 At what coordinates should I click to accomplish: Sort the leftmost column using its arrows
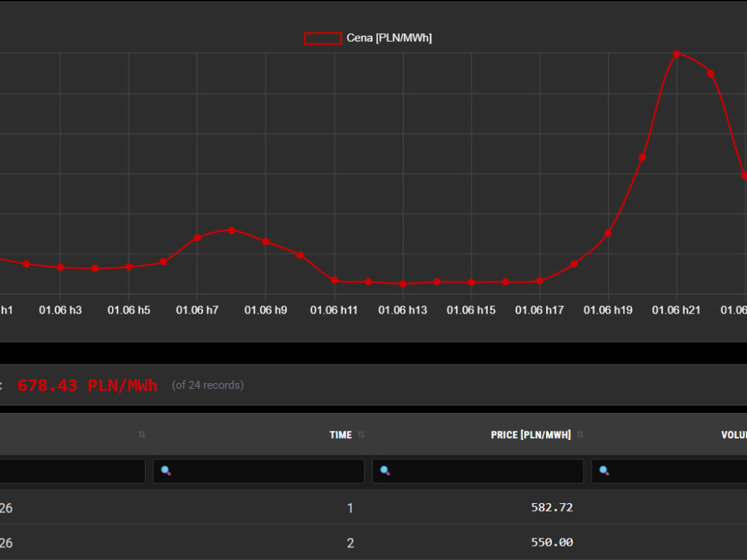click(x=141, y=435)
